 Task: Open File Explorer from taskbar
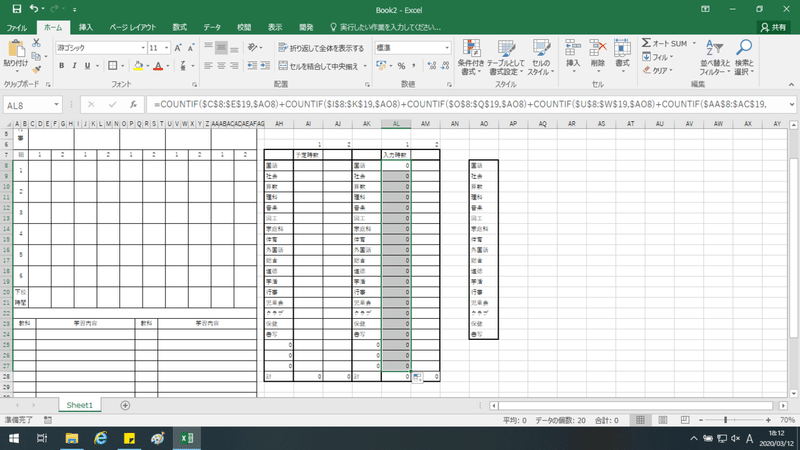tap(71, 438)
